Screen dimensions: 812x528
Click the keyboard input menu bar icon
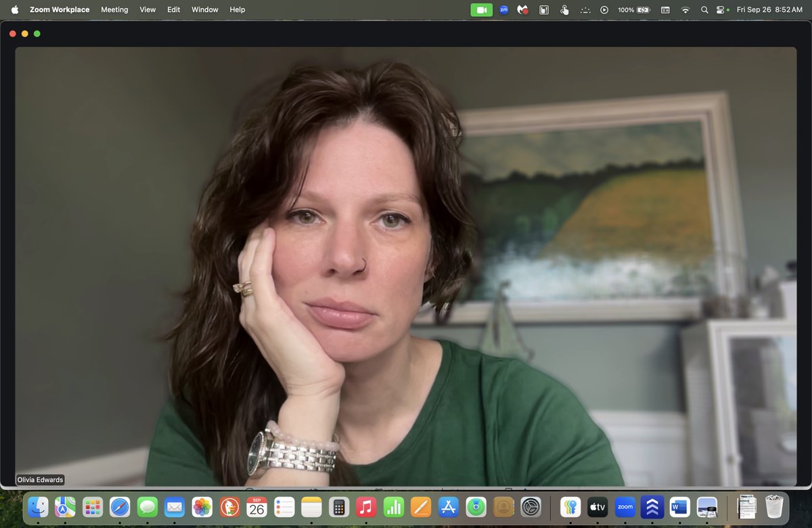click(x=665, y=9)
